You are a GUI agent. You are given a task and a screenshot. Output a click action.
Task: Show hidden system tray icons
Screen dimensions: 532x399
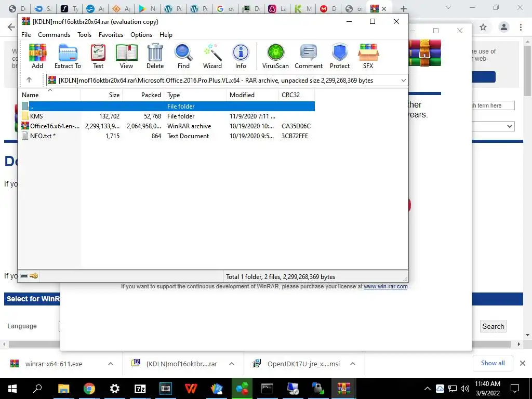[x=428, y=389]
